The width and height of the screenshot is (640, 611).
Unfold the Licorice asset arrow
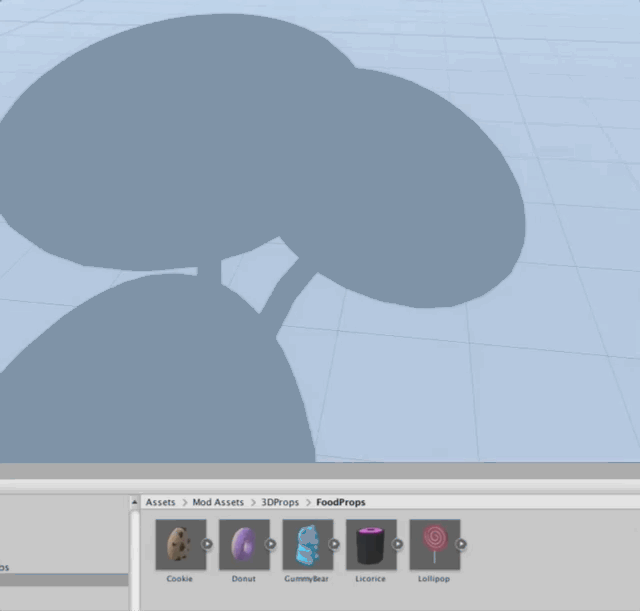click(398, 544)
